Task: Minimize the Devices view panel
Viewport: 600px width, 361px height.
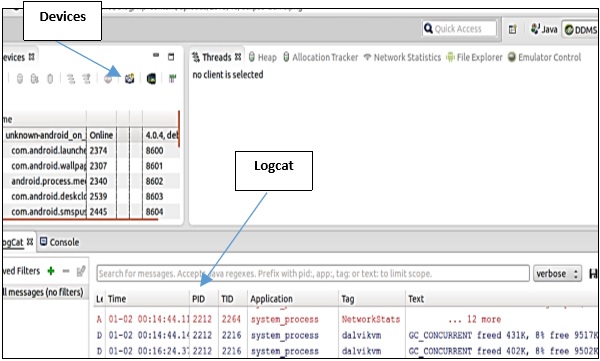Action: 156,56
